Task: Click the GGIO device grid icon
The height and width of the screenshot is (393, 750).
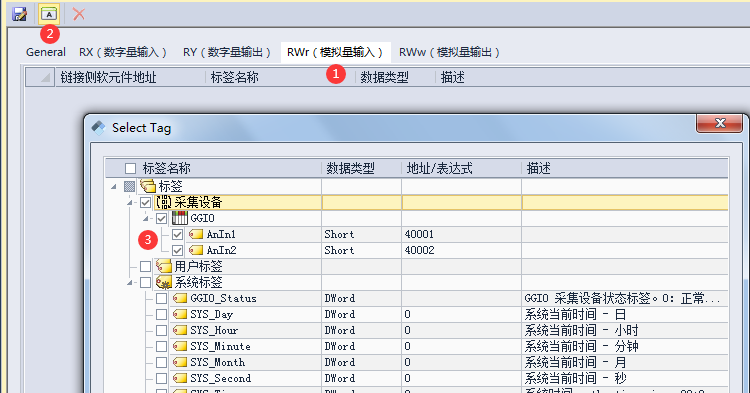Action: [180, 218]
